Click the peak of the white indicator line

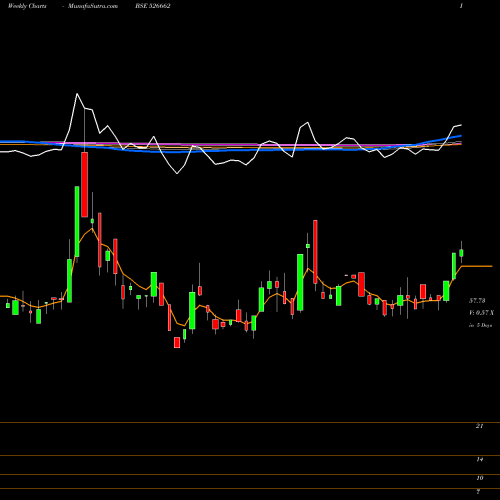(x=77, y=94)
